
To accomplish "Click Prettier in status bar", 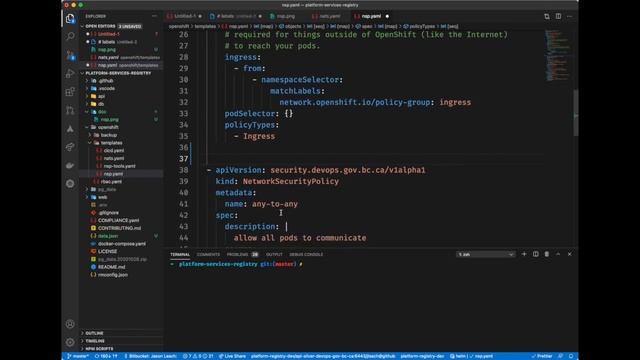I will click(542, 356).
